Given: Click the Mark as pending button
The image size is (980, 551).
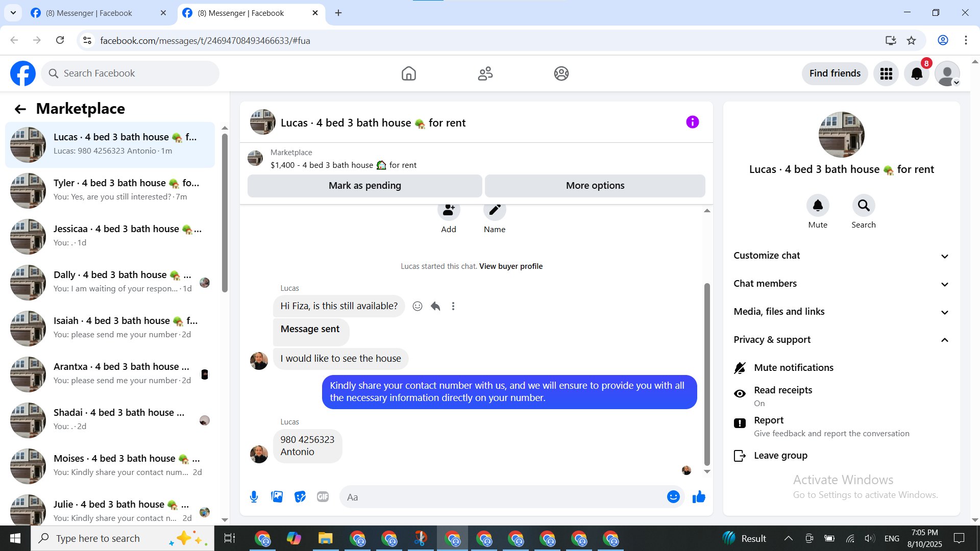Looking at the screenshot, I should (x=364, y=186).
